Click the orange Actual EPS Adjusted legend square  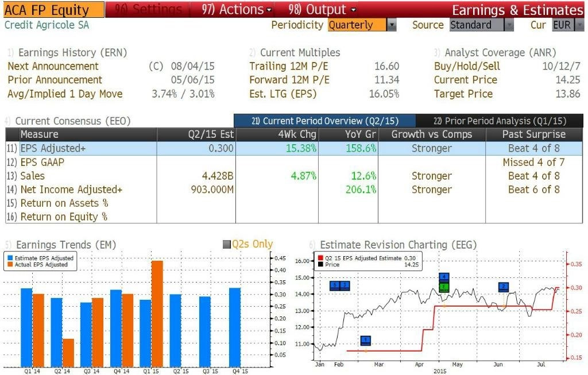pos(10,264)
